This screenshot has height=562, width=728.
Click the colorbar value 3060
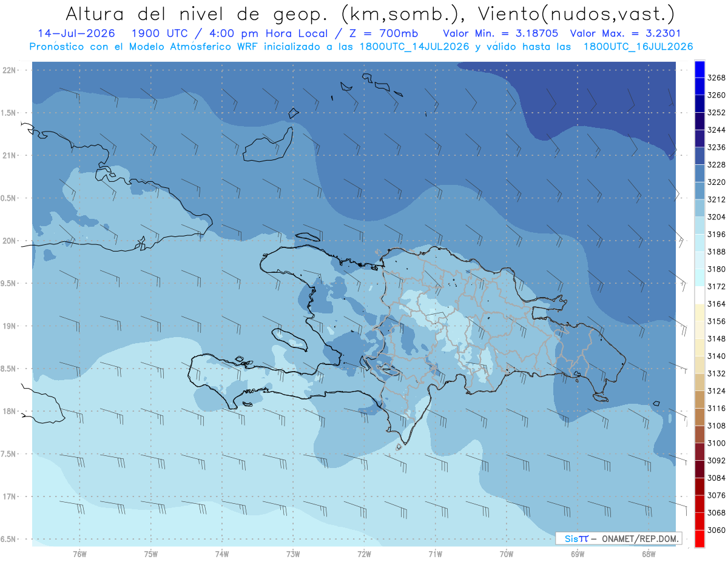[716, 530]
